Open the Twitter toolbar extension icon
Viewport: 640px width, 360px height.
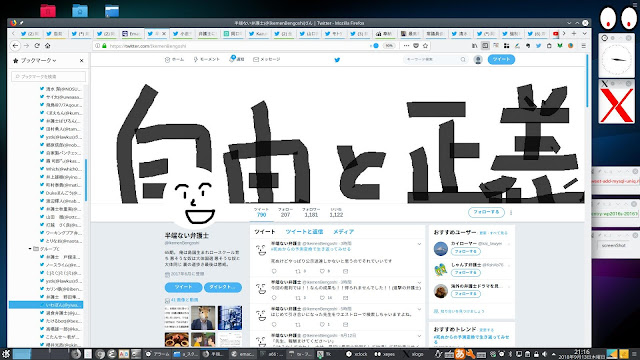(x=538, y=46)
